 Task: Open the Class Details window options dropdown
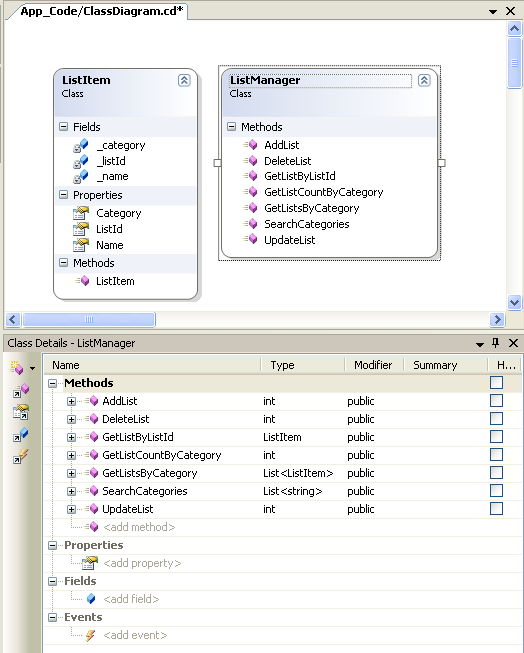click(x=480, y=344)
